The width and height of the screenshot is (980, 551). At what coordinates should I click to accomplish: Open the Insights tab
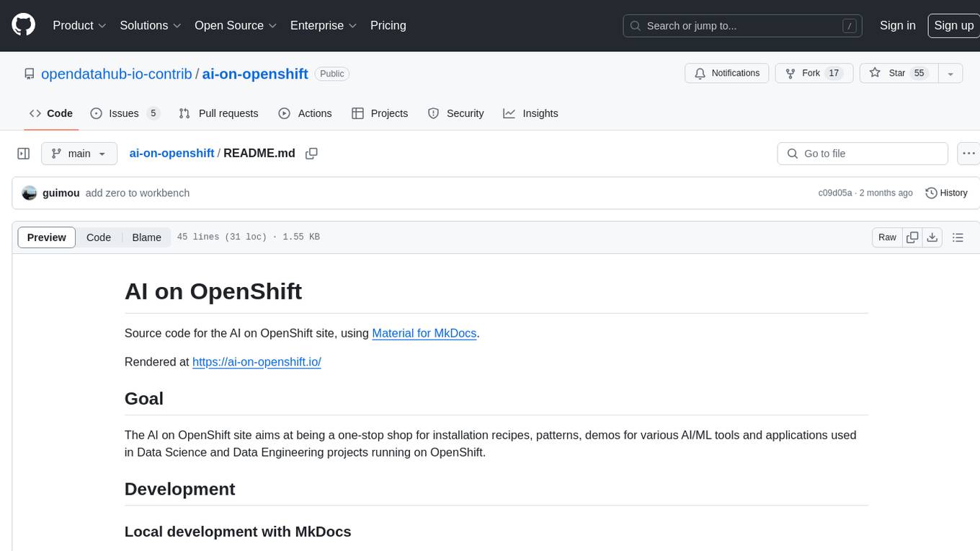point(530,113)
